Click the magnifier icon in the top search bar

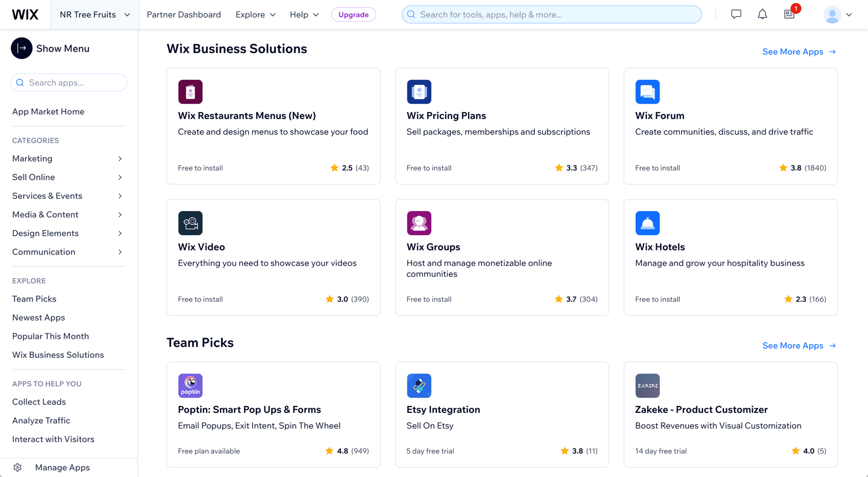click(x=411, y=14)
